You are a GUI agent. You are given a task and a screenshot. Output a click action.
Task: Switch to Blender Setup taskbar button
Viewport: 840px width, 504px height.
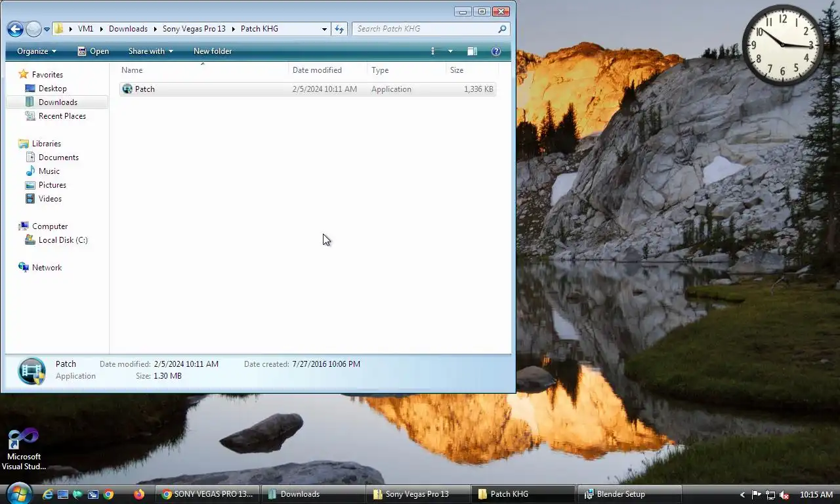[x=629, y=494]
